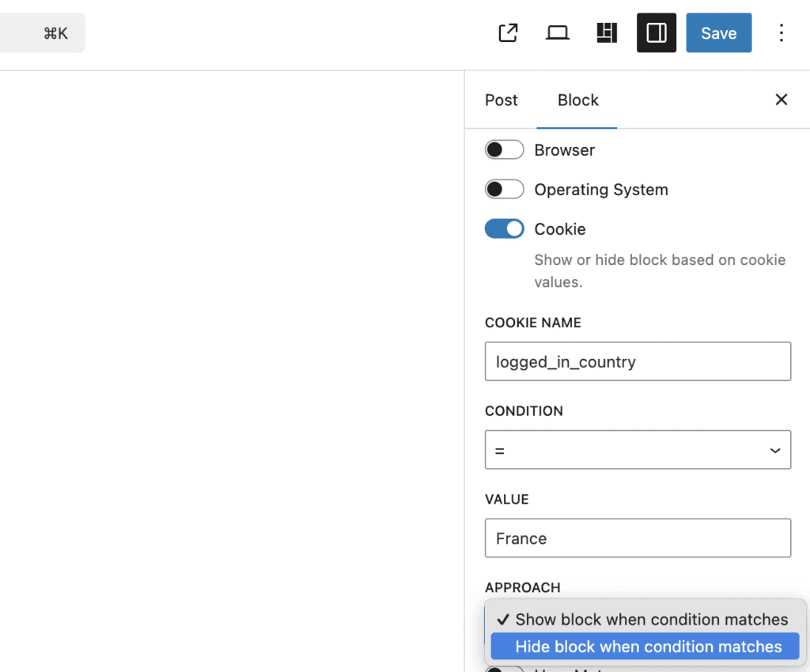
Task: Toggle the Settings sidebar panel icon
Action: click(656, 32)
